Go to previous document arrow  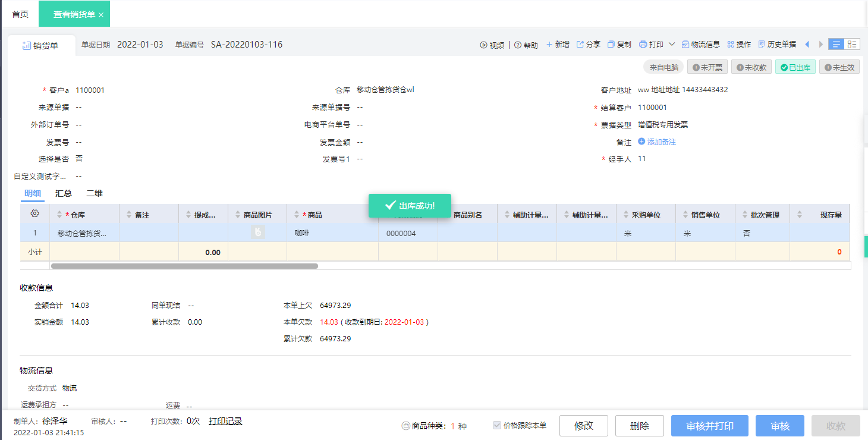pos(807,45)
